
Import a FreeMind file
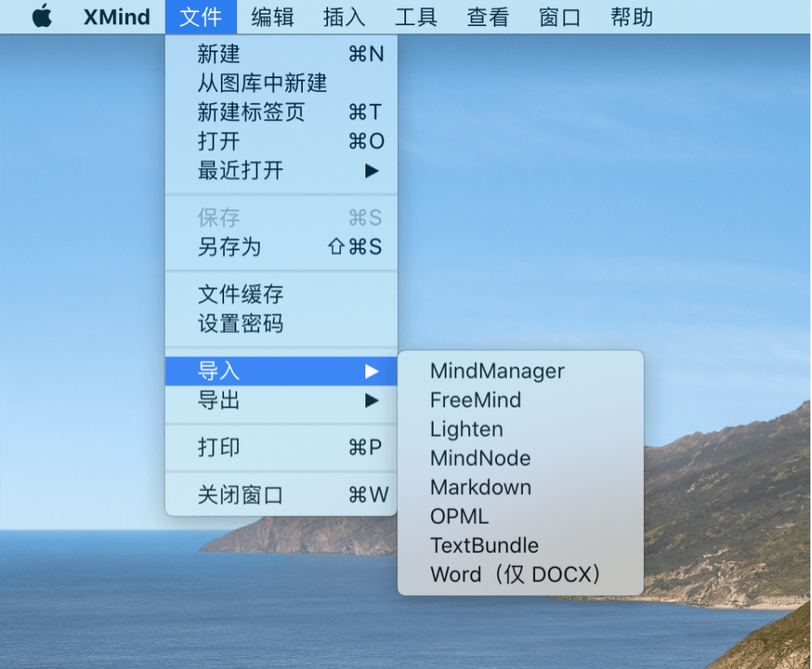pyautogui.click(x=475, y=400)
